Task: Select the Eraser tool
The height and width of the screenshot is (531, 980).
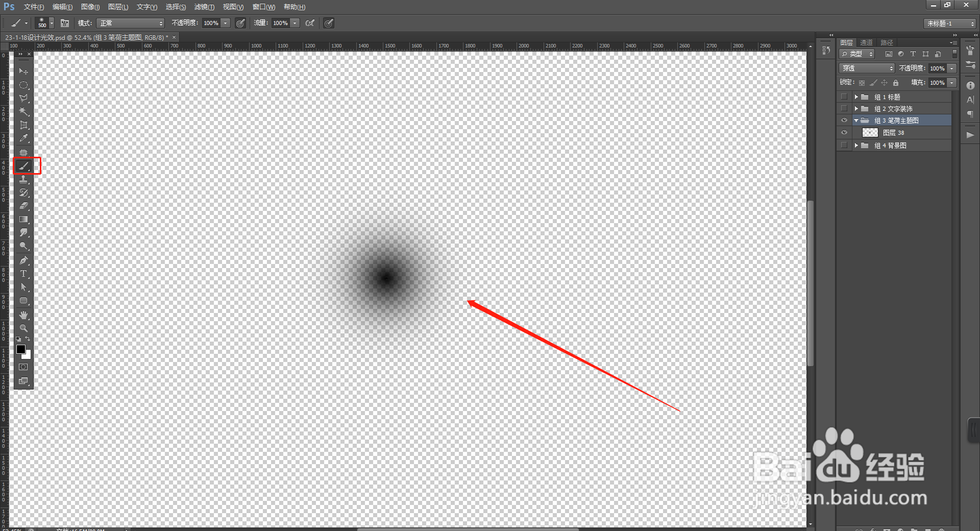Action: coord(23,206)
